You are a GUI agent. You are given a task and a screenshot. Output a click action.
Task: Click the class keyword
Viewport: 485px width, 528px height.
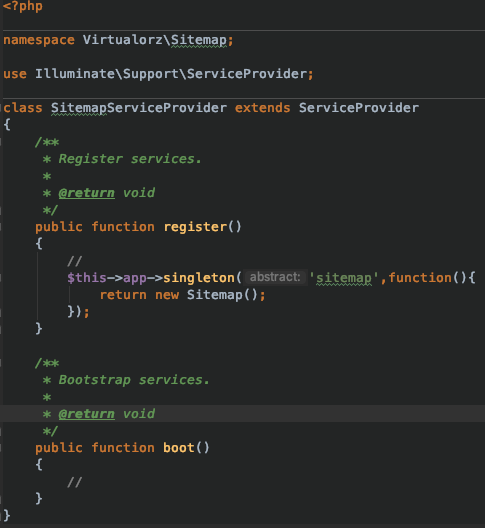(23, 108)
